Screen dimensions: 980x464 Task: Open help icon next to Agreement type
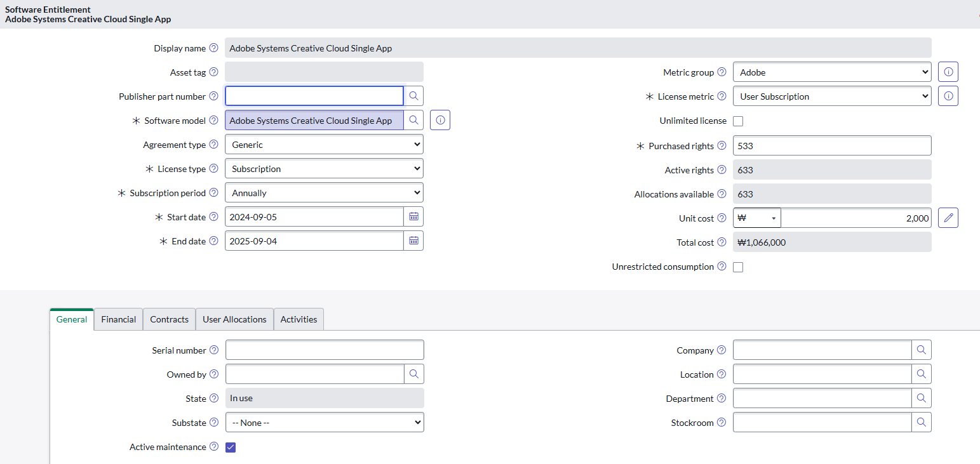click(x=213, y=145)
